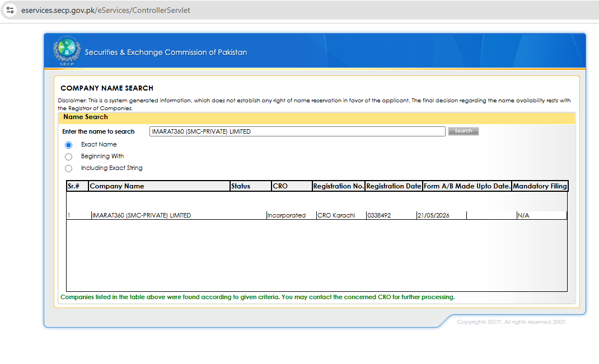Click the Securities & Exchange Commission of Pakistan title
599x364 pixels.
click(x=166, y=52)
